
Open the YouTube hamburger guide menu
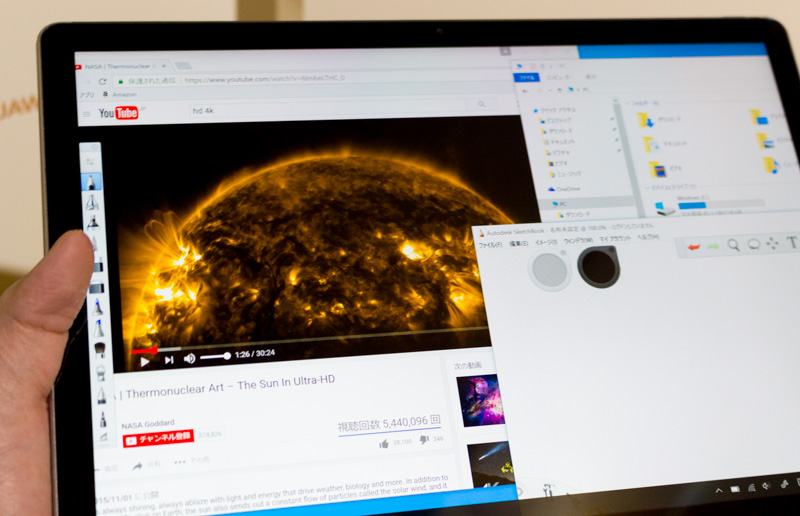(x=87, y=114)
